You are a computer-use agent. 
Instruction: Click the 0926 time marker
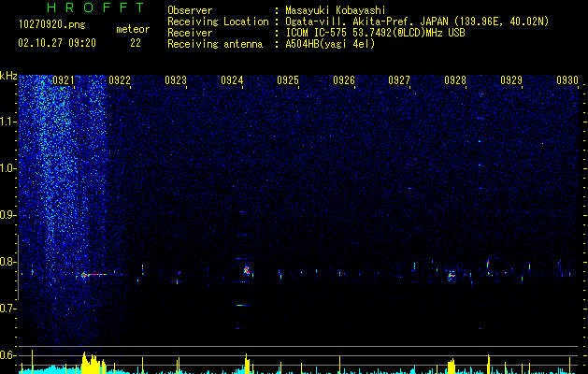(x=344, y=80)
